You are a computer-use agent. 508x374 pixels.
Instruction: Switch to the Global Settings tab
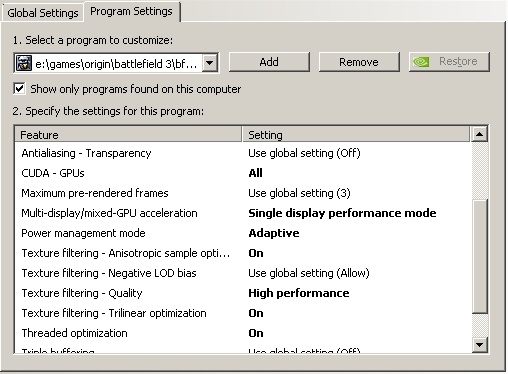[43, 13]
